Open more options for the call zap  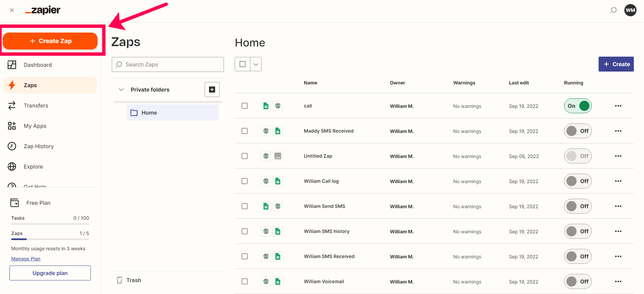click(x=618, y=106)
